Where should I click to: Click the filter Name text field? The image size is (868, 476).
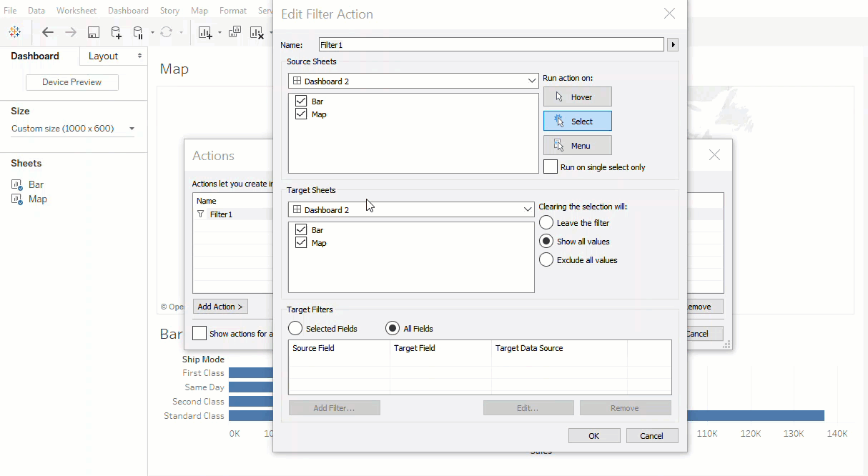491,45
